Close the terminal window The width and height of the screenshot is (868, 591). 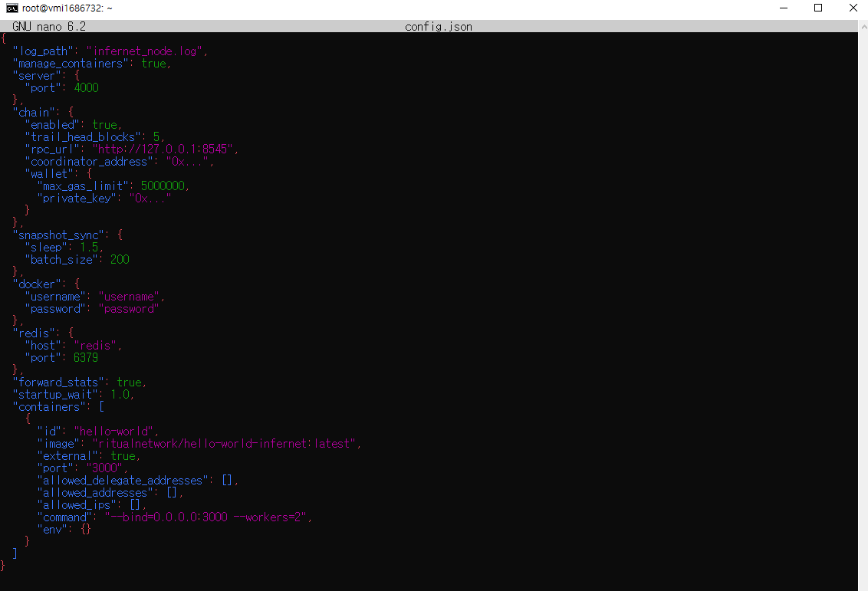click(x=853, y=8)
